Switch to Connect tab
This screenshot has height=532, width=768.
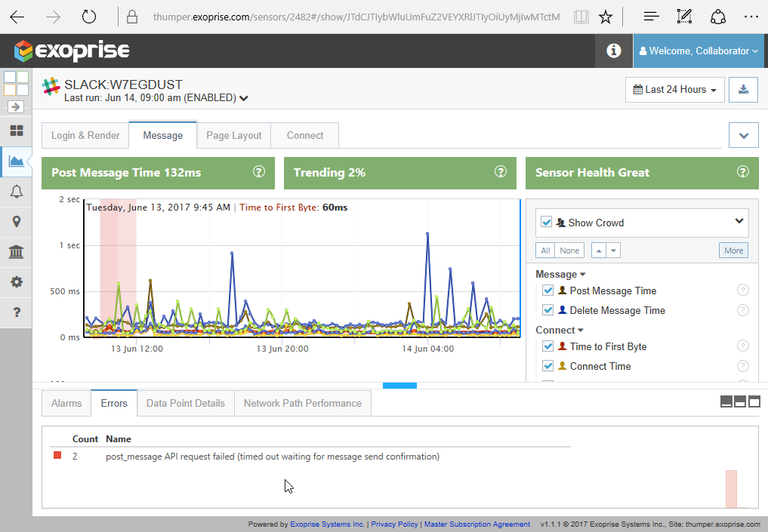tap(304, 136)
